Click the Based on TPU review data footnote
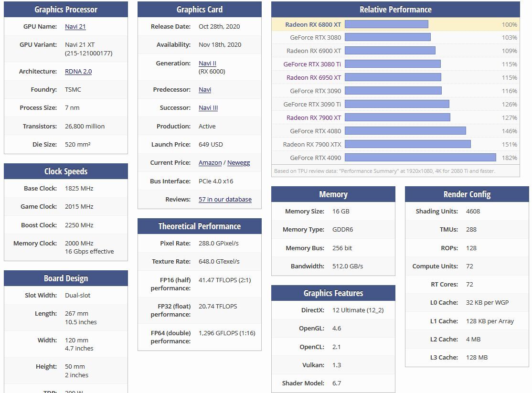This screenshot has width=532, height=393. 384,171
